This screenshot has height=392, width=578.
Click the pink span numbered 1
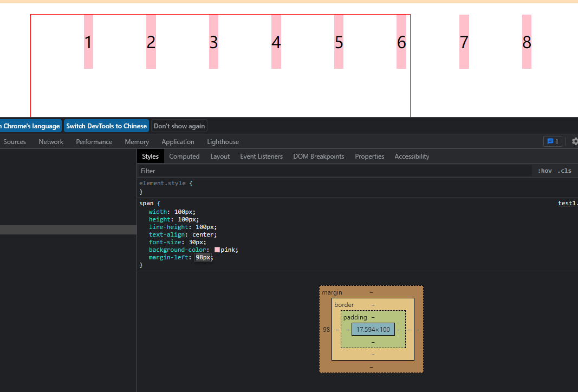[88, 42]
